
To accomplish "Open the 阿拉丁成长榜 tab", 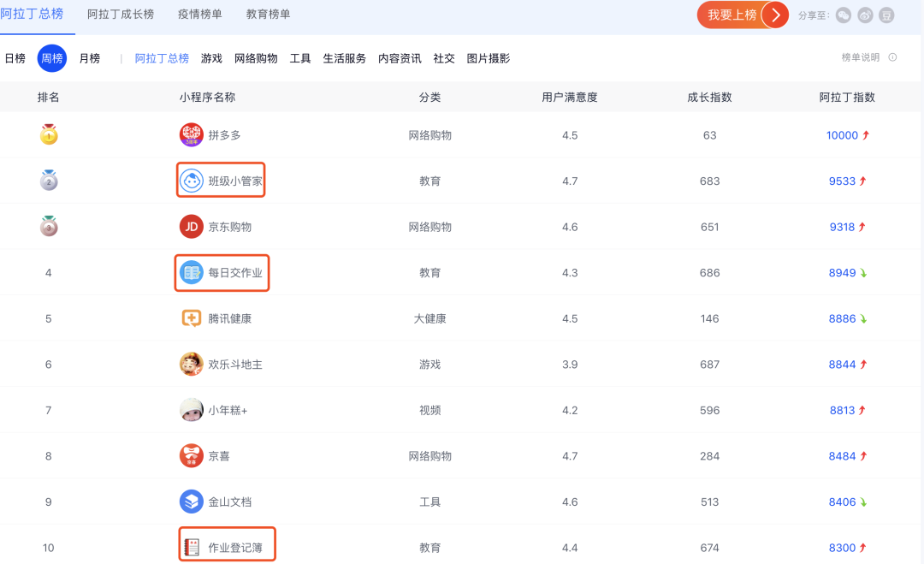I will (121, 15).
